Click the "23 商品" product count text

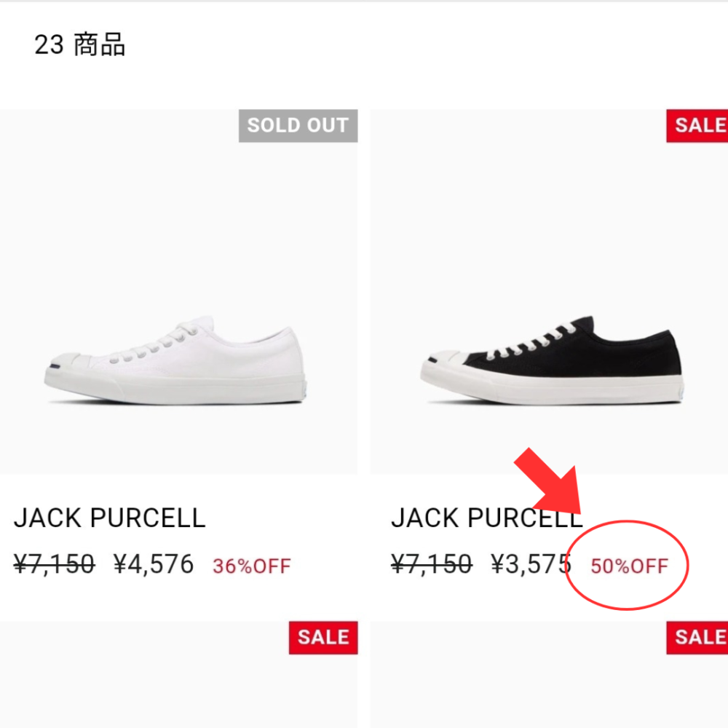point(80,45)
